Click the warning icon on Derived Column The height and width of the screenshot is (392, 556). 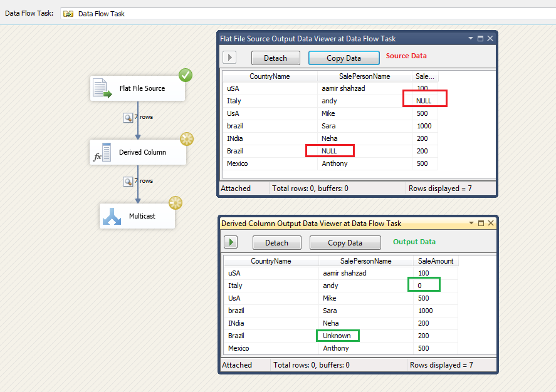186,139
